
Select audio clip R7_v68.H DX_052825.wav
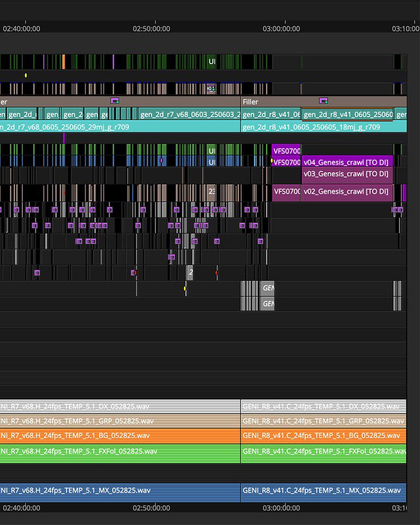tap(120, 406)
